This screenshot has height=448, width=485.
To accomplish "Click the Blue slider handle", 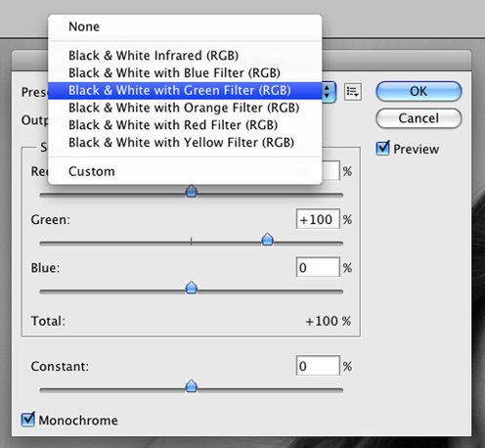I will coord(192,288).
